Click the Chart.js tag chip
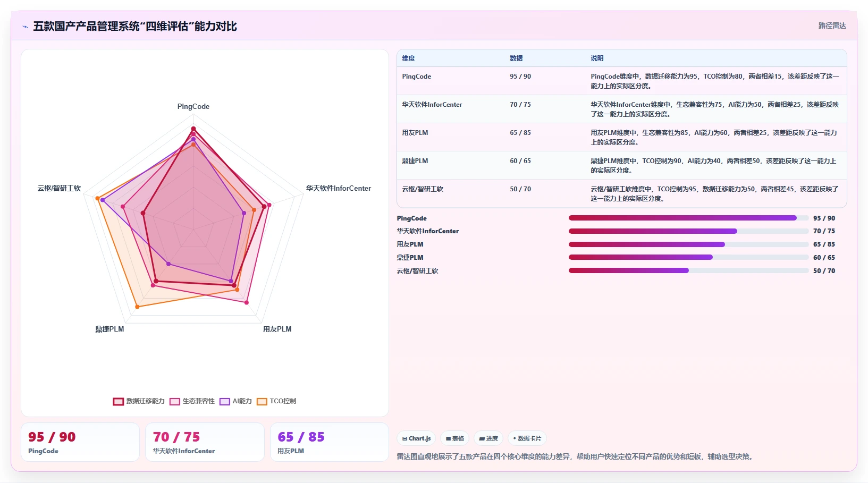Image resolution: width=868 pixels, height=483 pixels. (x=416, y=438)
